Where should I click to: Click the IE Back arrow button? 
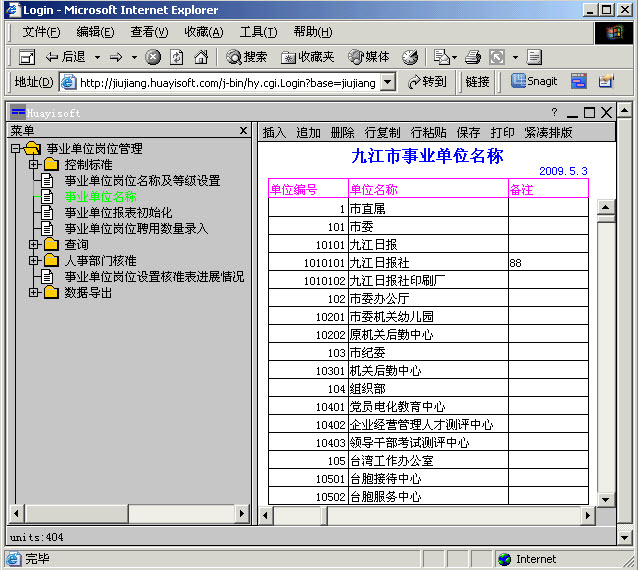(x=65, y=57)
